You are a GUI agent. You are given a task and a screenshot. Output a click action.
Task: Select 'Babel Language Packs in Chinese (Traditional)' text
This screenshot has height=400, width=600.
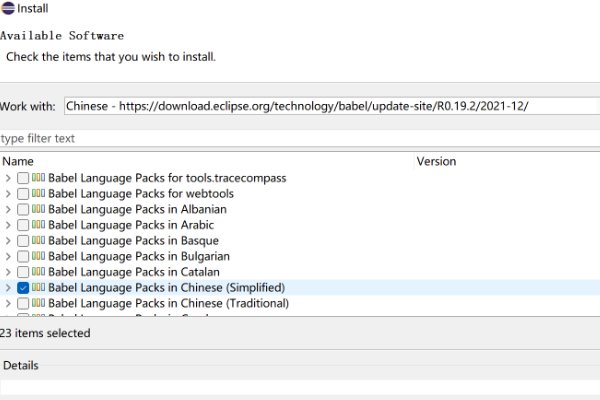point(168,304)
